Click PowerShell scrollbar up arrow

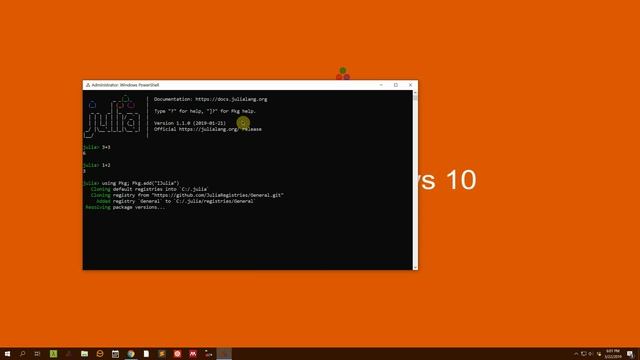(x=415, y=93)
